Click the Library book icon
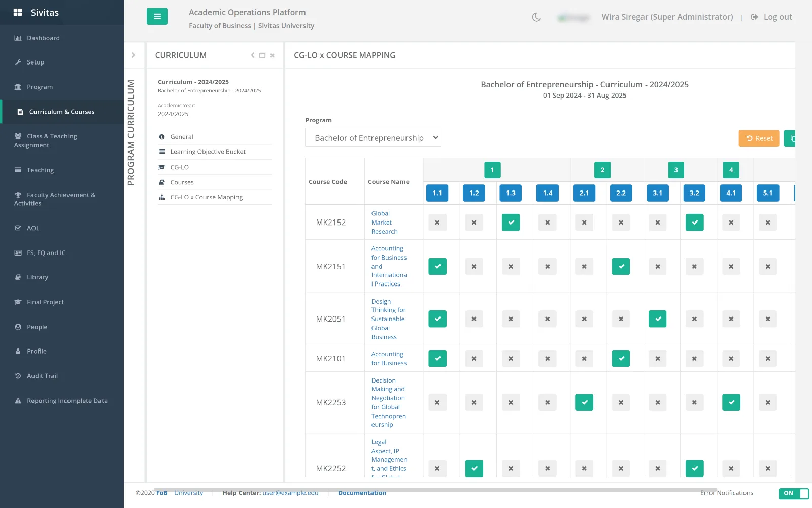The width and height of the screenshot is (812, 508). (18, 277)
